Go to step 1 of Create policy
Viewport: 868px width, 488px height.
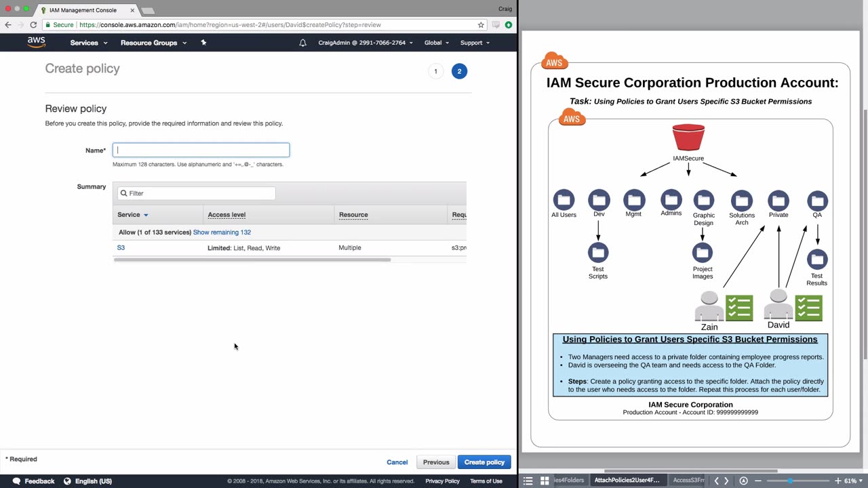tap(435, 71)
